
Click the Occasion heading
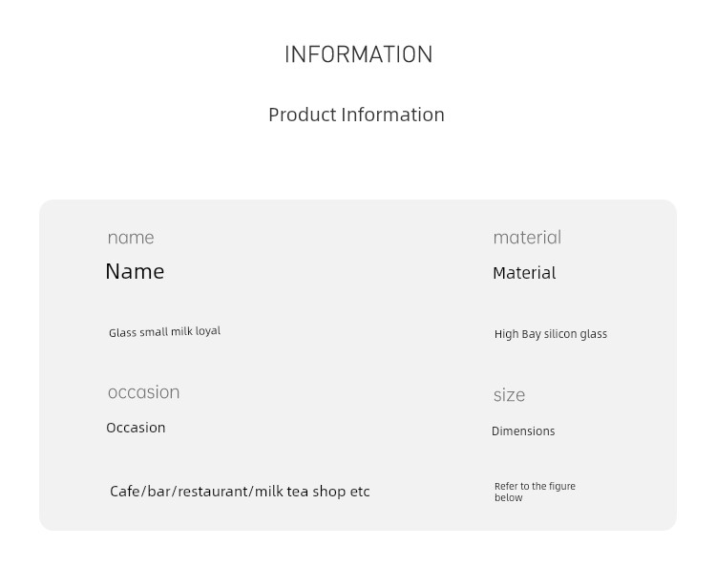[x=136, y=428]
